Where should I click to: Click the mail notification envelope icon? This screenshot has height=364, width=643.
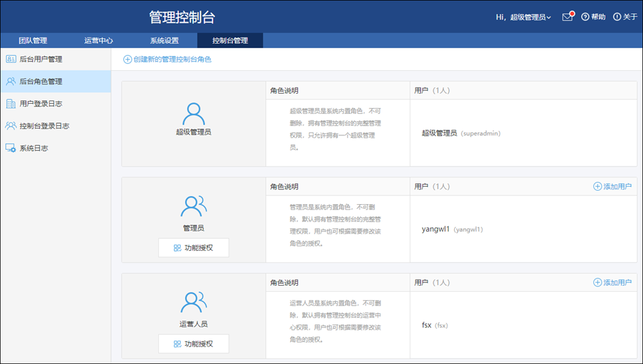(567, 17)
